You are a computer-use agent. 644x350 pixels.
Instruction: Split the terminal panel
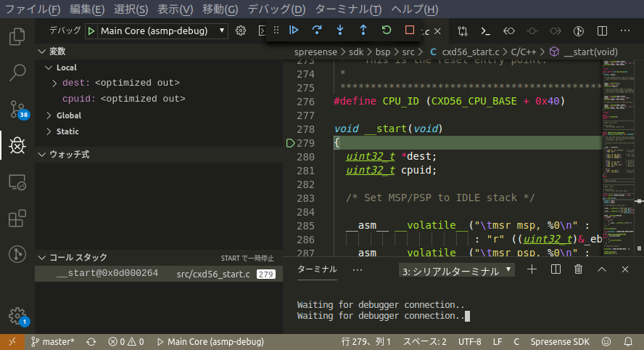[556, 269]
